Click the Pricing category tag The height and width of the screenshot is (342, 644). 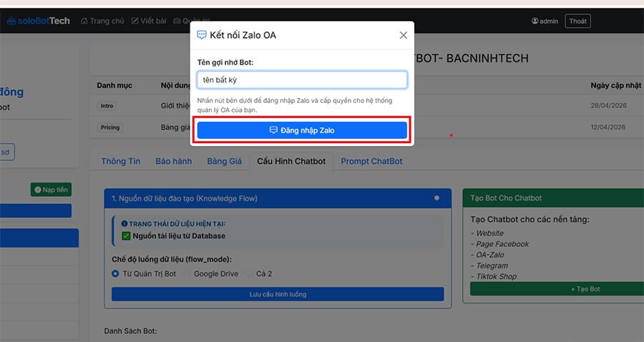pyautogui.click(x=110, y=127)
